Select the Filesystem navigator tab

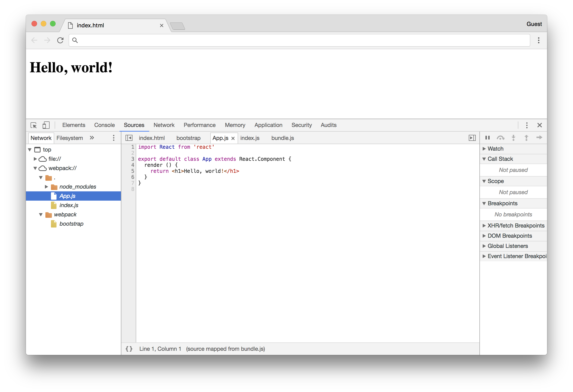70,138
